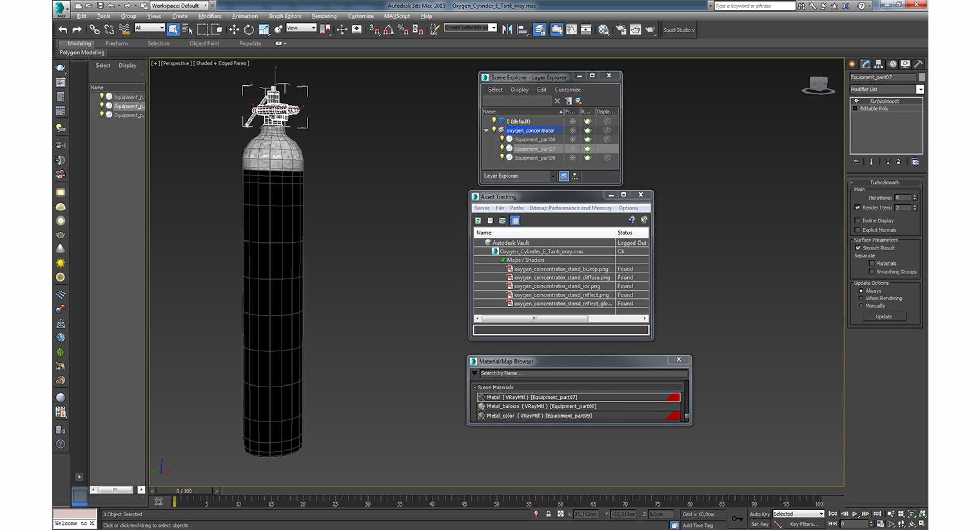The image size is (980, 530).
Task: Uncheck the Smooth Result checkbox
Action: pos(858,248)
